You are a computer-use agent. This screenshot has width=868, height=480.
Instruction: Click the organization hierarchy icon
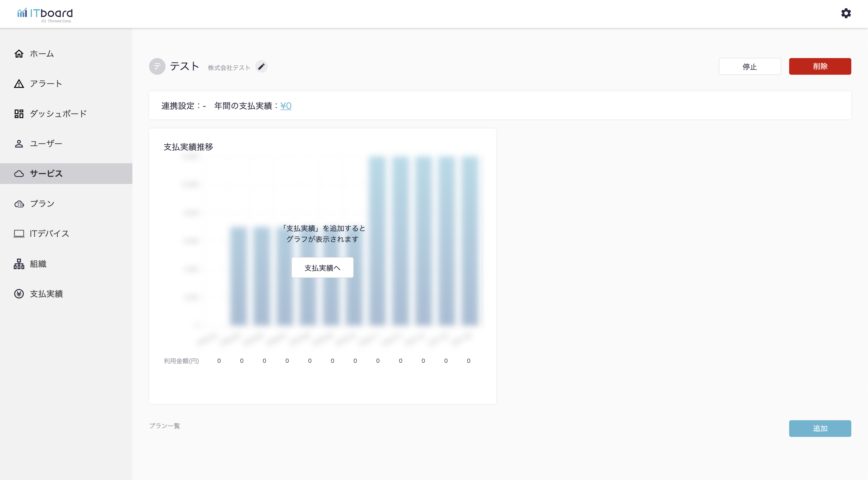19,264
